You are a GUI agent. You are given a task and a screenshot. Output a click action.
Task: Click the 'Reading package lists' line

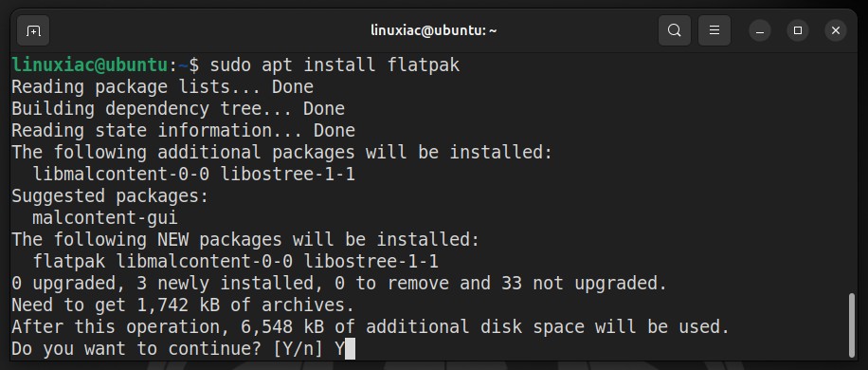pos(162,87)
